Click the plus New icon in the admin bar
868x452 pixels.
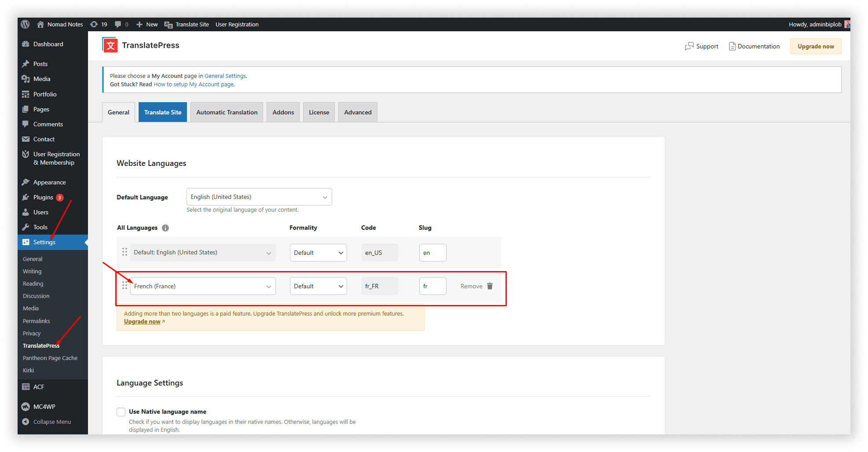(x=139, y=24)
